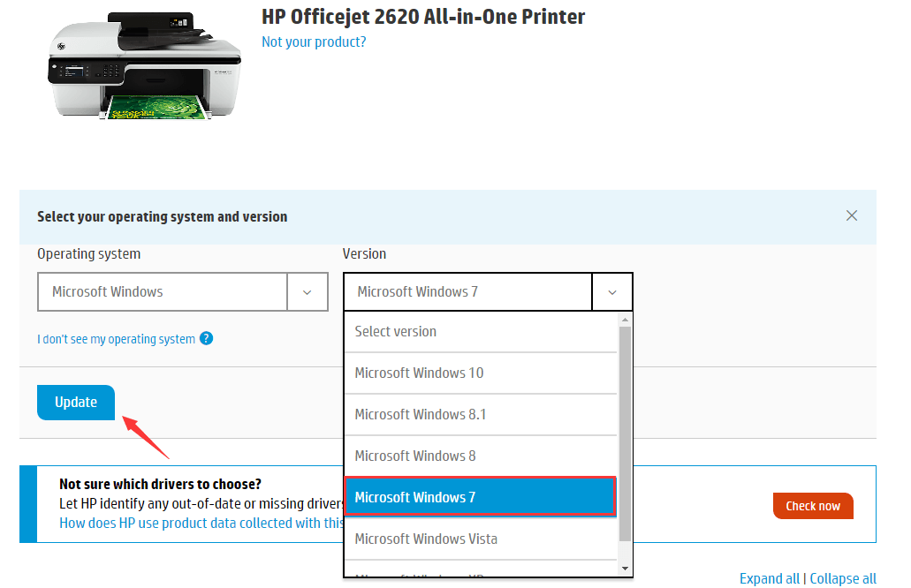Click the version list scroll down arrow
The image size is (911, 588).
coord(625,569)
